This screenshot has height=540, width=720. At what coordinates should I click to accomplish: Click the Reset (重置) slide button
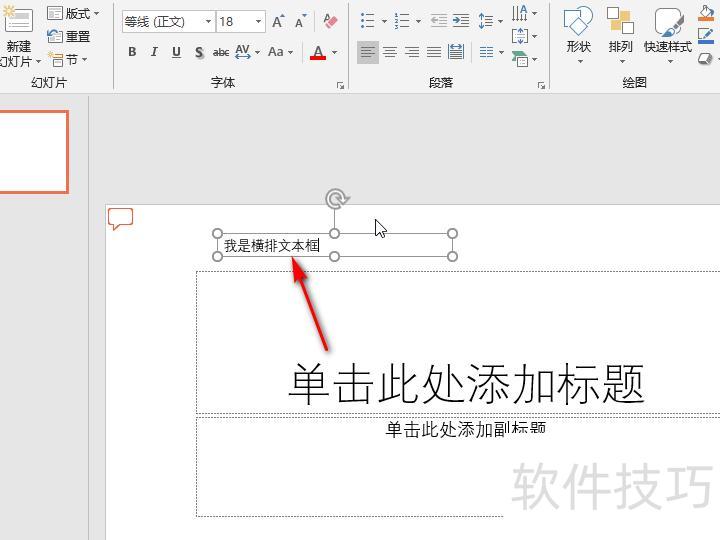click(69, 36)
